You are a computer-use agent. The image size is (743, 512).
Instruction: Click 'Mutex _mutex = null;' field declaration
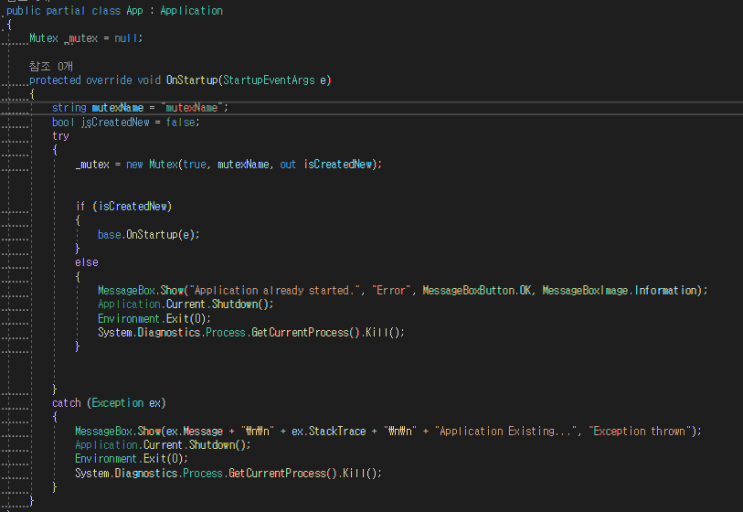(86, 38)
